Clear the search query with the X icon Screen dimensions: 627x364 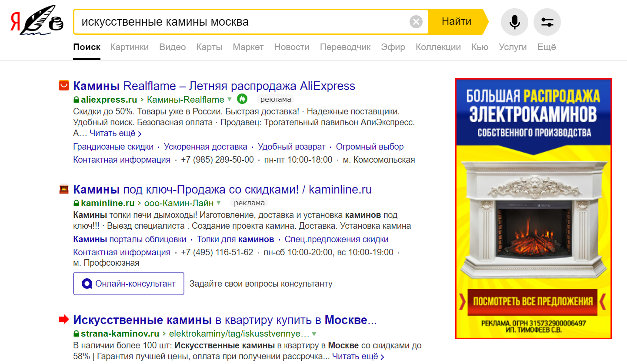(416, 21)
